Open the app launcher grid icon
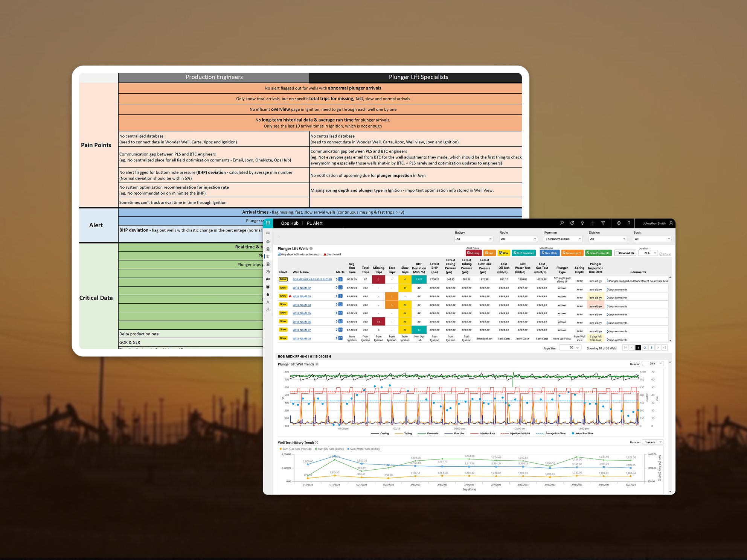The image size is (747, 560). [268, 223]
